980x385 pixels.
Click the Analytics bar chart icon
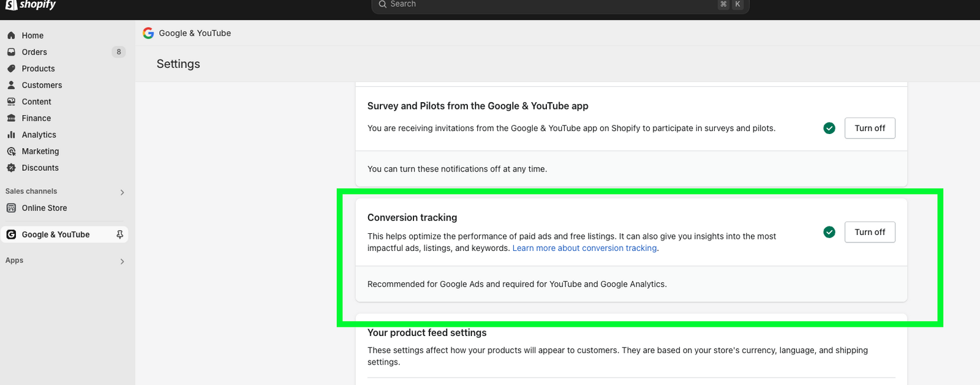pyautogui.click(x=11, y=135)
